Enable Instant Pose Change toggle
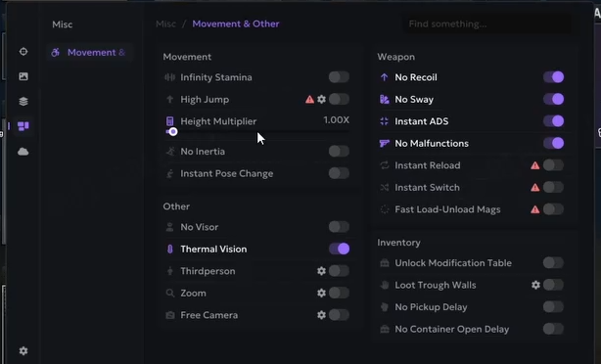The image size is (601, 364). pyautogui.click(x=339, y=173)
